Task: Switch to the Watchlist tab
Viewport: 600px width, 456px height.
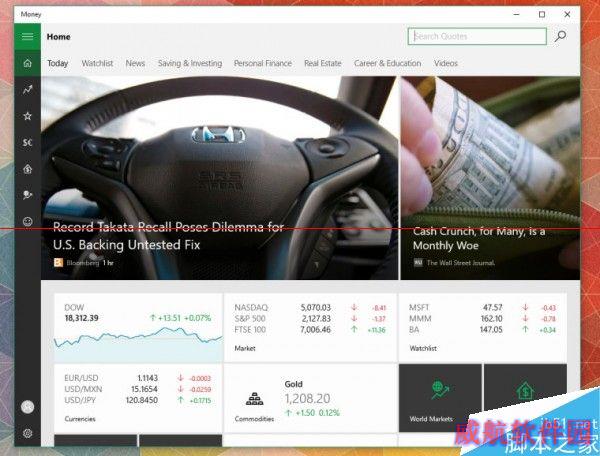Action: click(x=97, y=64)
